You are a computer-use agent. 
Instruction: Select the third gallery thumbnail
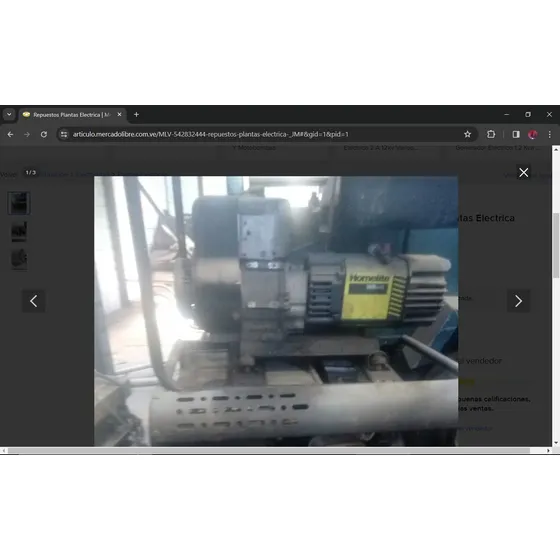coord(19,259)
